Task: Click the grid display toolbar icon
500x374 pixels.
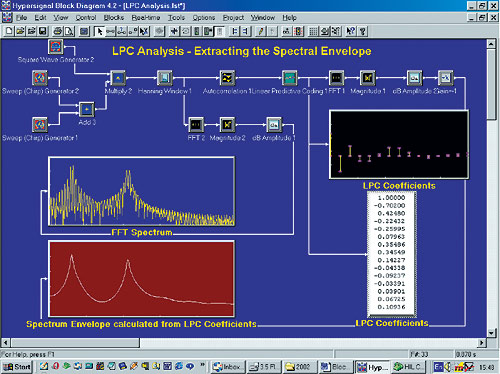Action: click(313, 31)
